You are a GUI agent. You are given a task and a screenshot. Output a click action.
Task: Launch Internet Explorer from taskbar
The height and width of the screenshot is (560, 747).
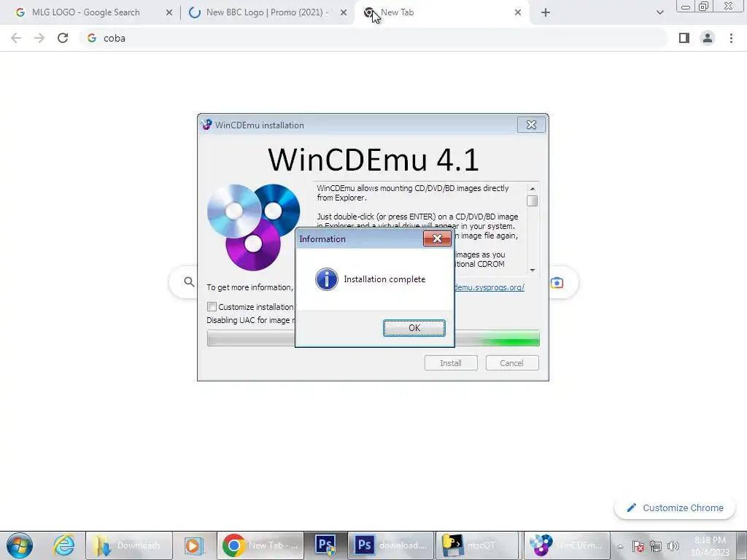click(x=64, y=545)
